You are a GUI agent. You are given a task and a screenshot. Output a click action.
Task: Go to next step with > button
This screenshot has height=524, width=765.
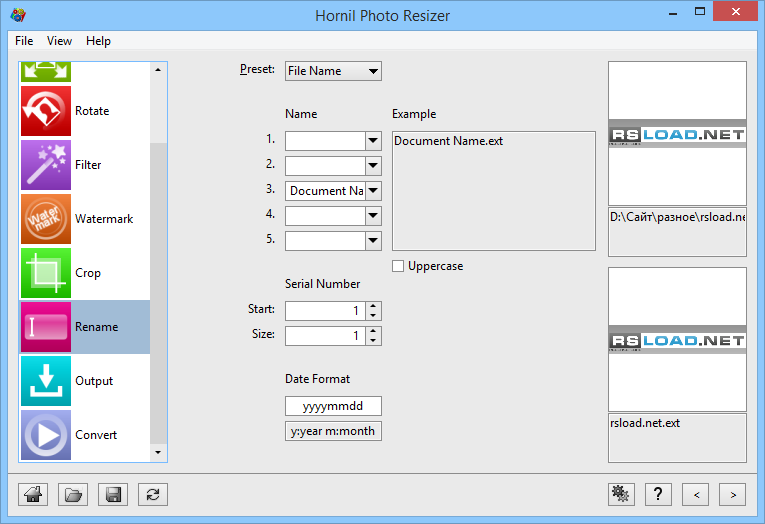pos(733,495)
